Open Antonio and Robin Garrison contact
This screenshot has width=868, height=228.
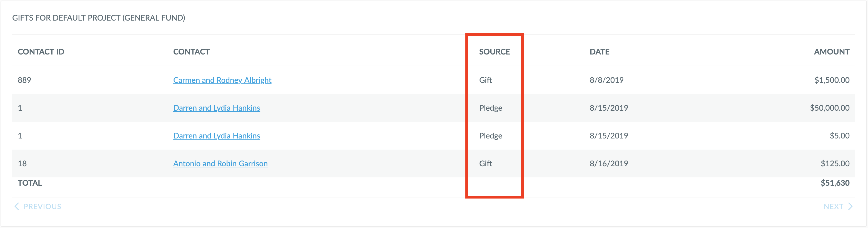point(220,163)
